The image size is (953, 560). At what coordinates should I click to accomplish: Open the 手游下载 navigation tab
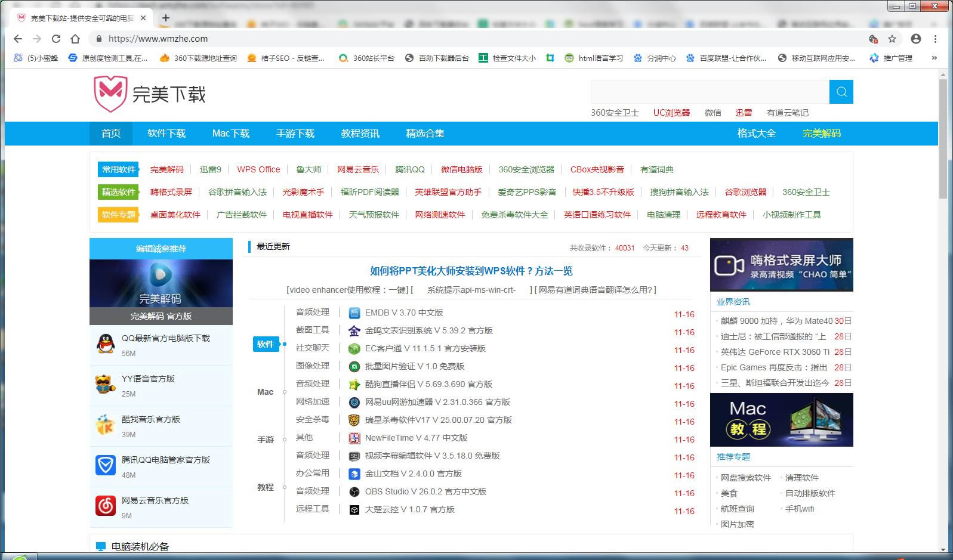click(x=295, y=134)
